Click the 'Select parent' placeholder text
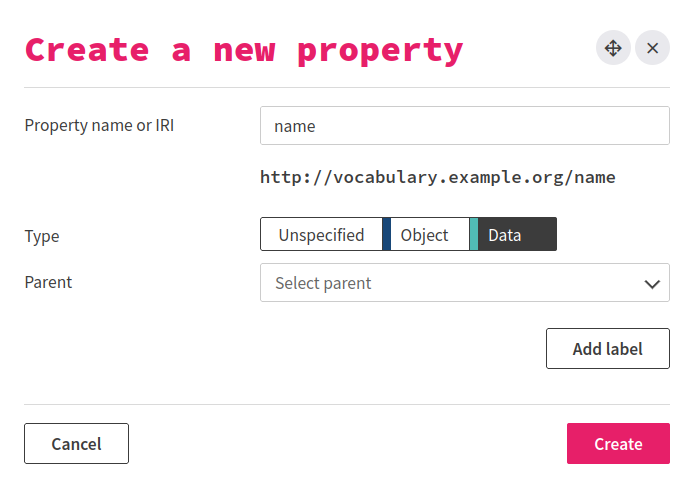This screenshot has width=691, height=484. point(323,284)
